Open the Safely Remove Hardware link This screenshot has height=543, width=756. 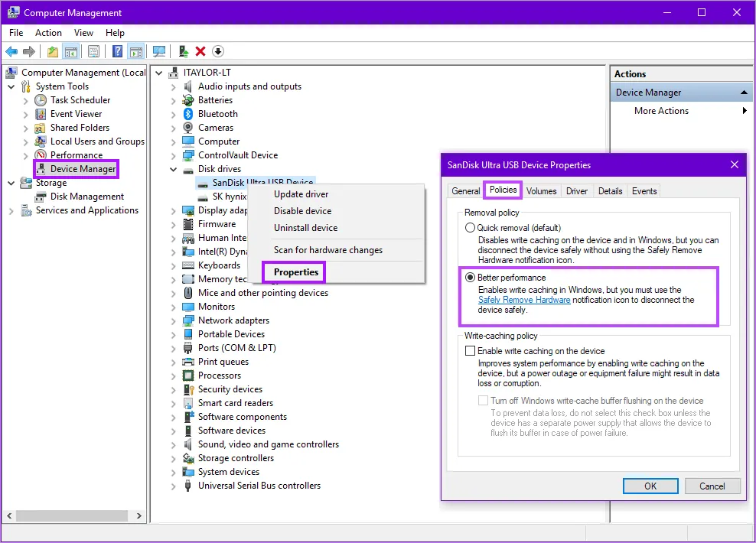click(524, 300)
